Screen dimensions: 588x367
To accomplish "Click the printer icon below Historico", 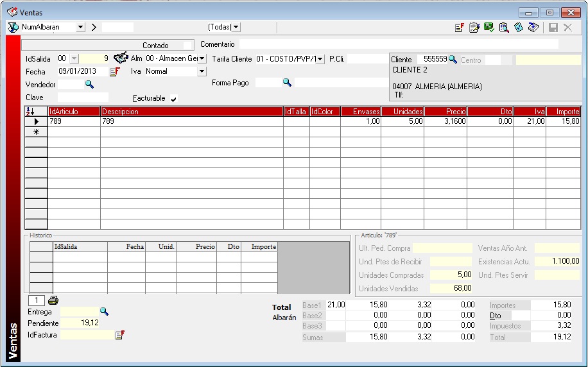I will [53, 300].
